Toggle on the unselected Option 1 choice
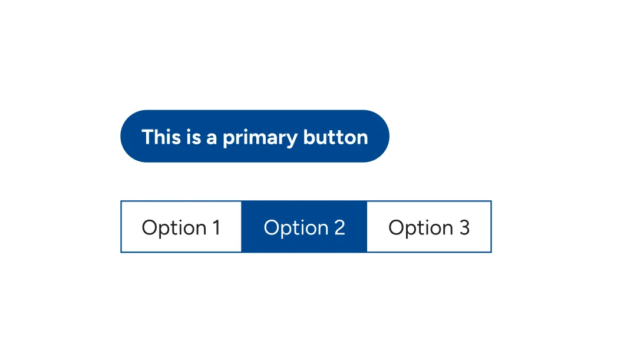This screenshot has width=627, height=364. pos(181,227)
